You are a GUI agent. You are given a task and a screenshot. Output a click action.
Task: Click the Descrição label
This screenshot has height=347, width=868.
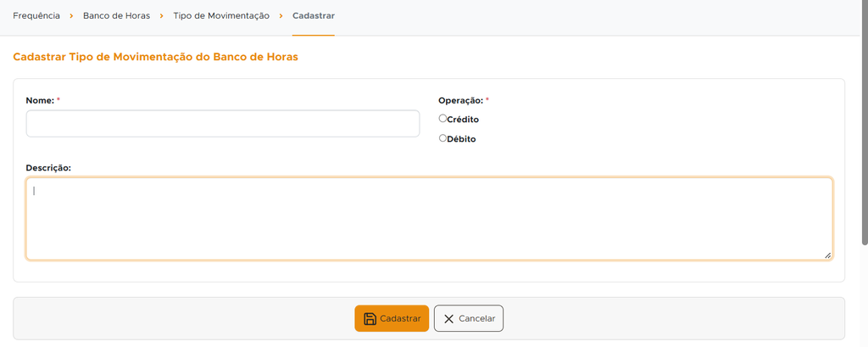[x=48, y=167]
